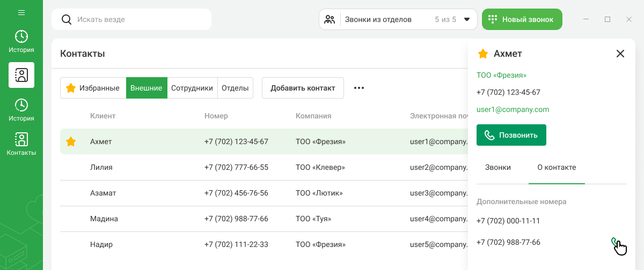Toggle favorite star in Ахмет table row
The height and width of the screenshot is (270, 644).
(x=70, y=141)
